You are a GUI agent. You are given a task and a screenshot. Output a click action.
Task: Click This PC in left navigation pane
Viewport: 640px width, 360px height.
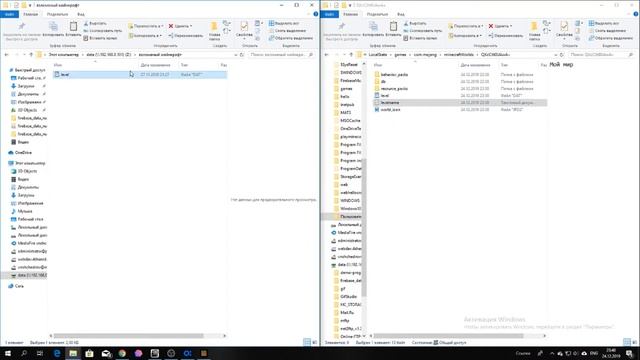point(27,163)
